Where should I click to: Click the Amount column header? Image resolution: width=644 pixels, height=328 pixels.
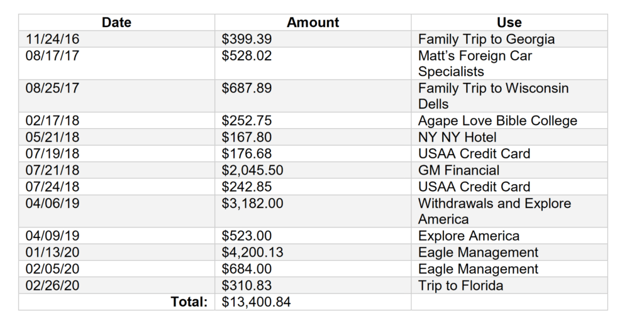[x=313, y=22]
